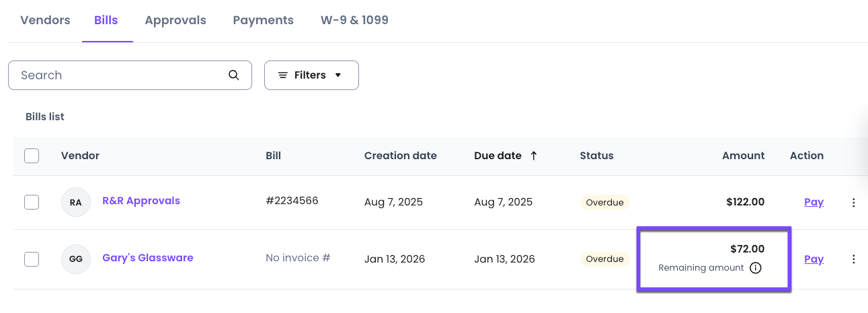Screen dimensions: 868x313
Task: Open the Approvals tab
Action: click(x=175, y=20)
